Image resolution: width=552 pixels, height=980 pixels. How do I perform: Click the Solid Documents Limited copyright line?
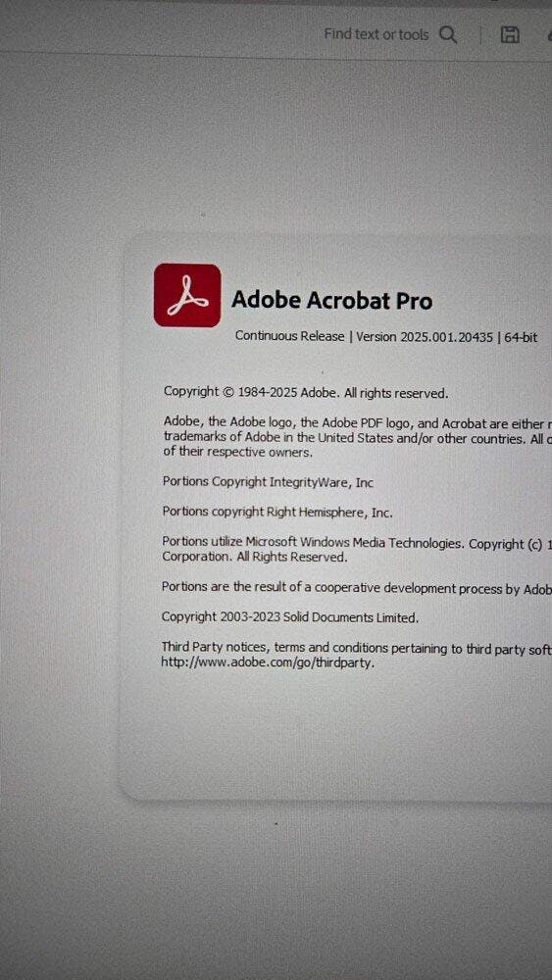point(290,617)
